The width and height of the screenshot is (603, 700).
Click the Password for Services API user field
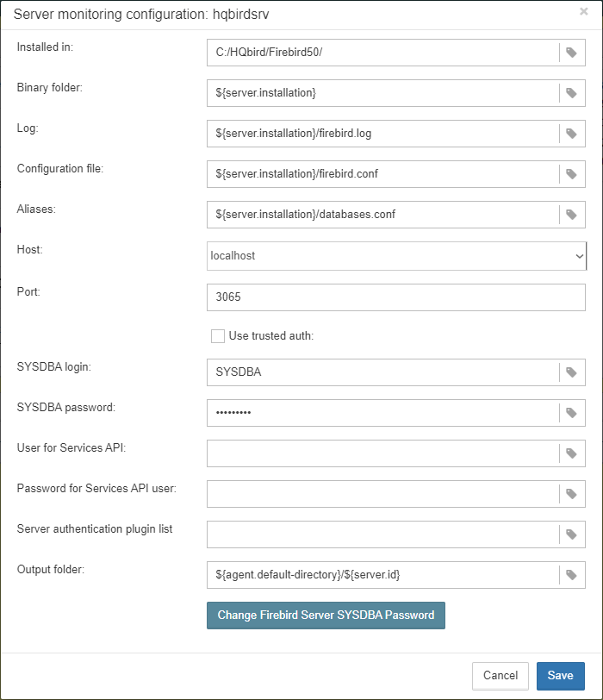pyautogui.click(x=382, y=494)
